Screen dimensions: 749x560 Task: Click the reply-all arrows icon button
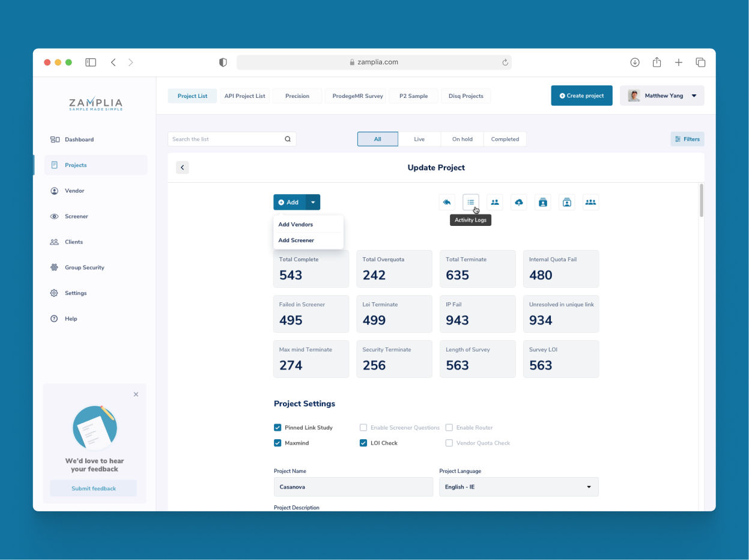[x=447, y=202]
